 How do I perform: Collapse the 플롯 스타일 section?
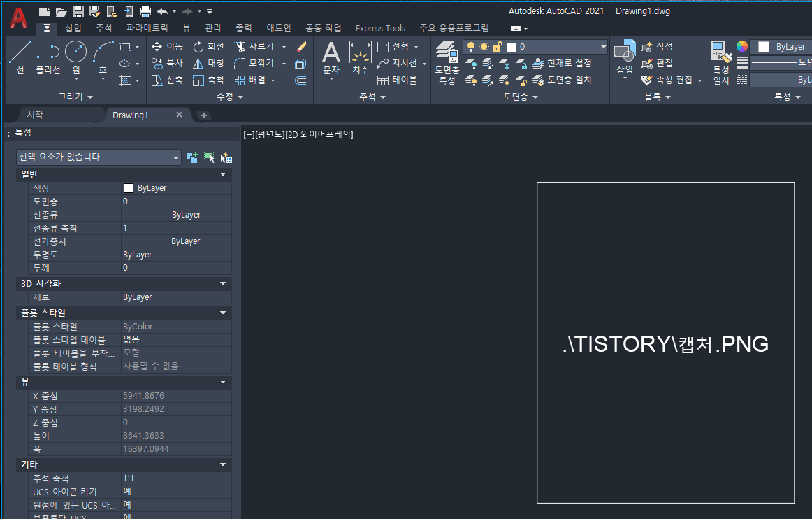pos(223,313)
